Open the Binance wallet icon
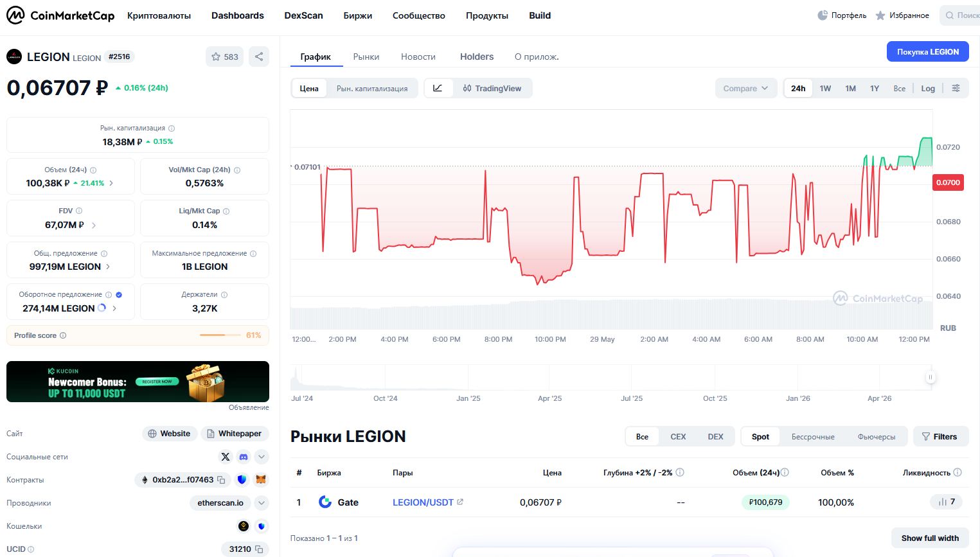Screen dimensions: 980x557 pos(244,526)
